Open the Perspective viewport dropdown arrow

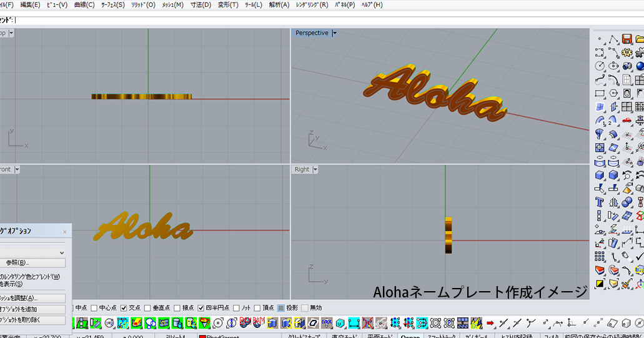click(x=335, y=33)
